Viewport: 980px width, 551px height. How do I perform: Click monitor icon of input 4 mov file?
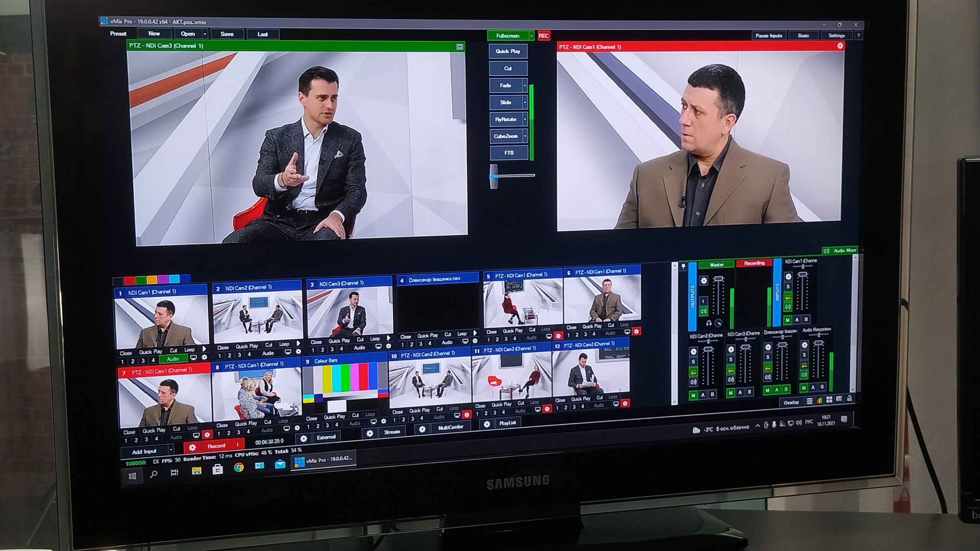click(465, 341)
